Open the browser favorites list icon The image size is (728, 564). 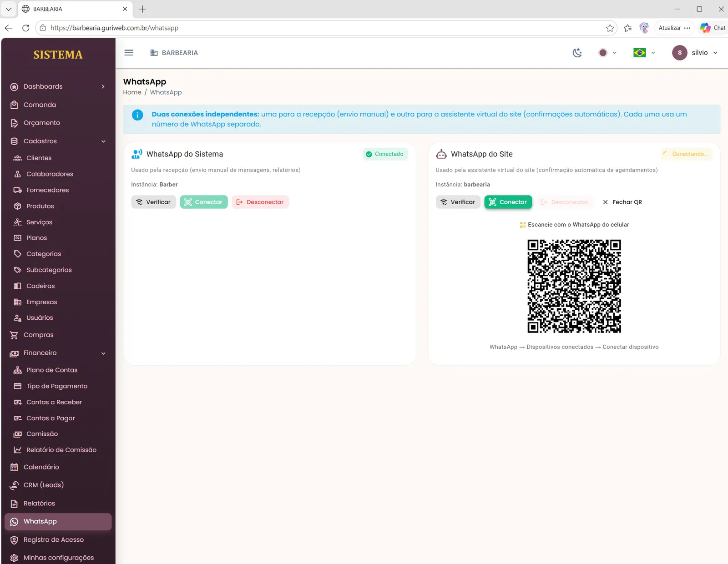click(x=628, y=28)
